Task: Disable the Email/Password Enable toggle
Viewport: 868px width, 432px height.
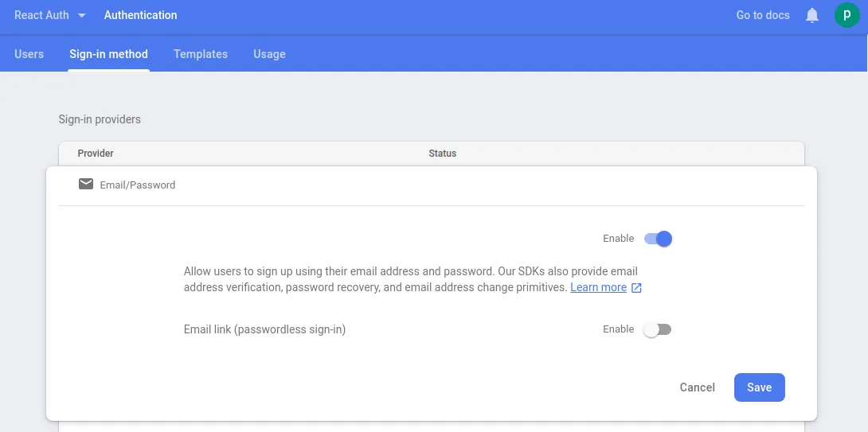Action: click(x=659, y=239)
